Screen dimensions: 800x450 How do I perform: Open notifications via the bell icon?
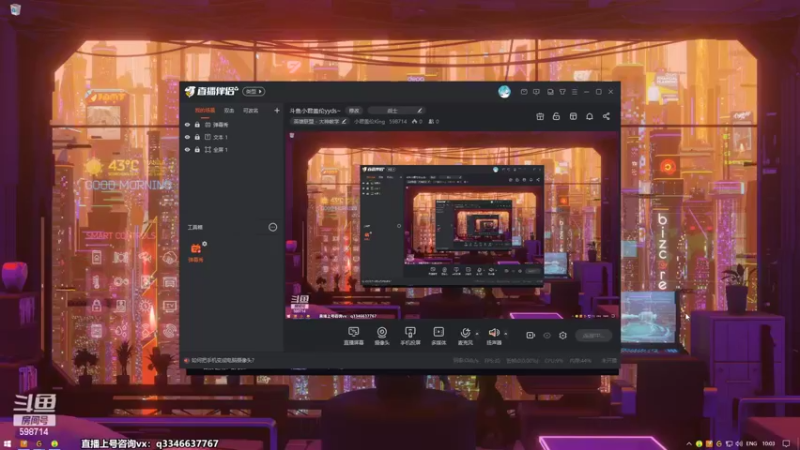click(x=589, y=116)
